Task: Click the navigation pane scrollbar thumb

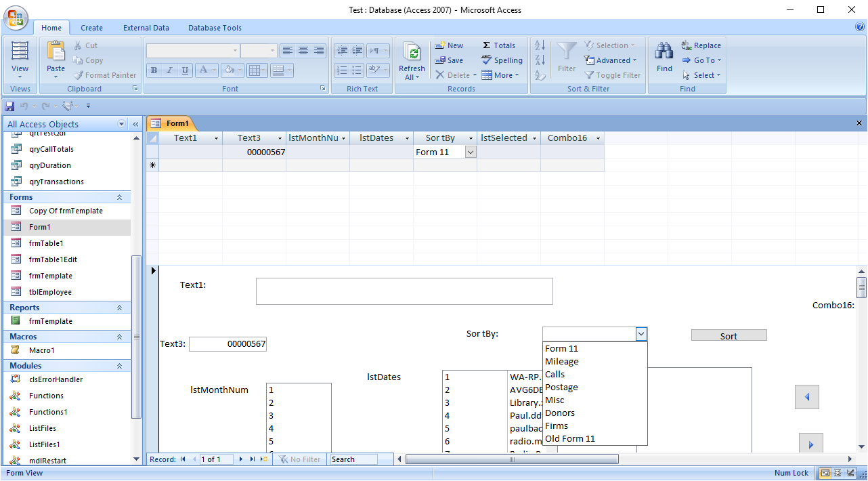Action: point(136,337)
